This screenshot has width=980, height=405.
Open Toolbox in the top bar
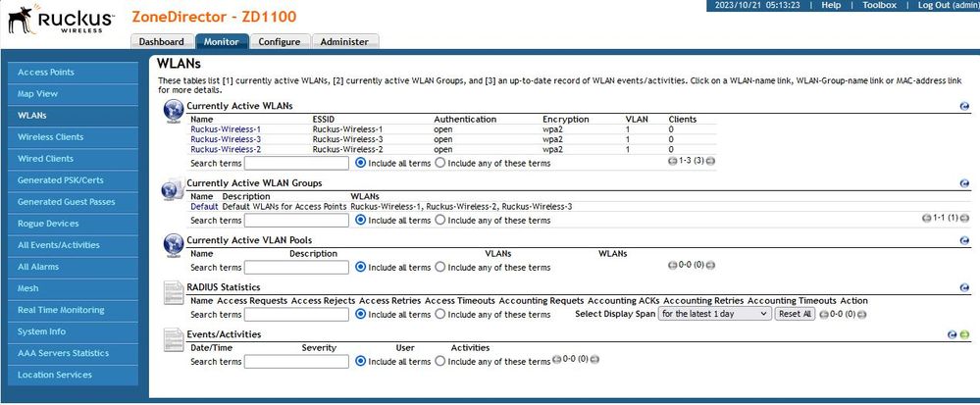point(878,5)
